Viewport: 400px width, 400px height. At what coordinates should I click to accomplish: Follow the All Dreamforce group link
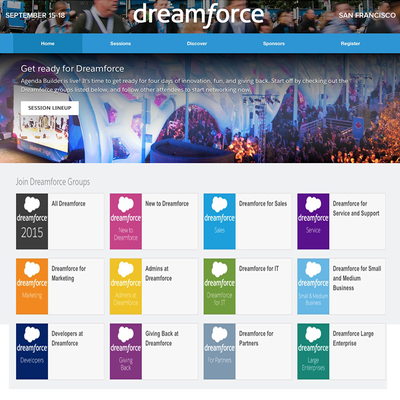click(68, 204)
